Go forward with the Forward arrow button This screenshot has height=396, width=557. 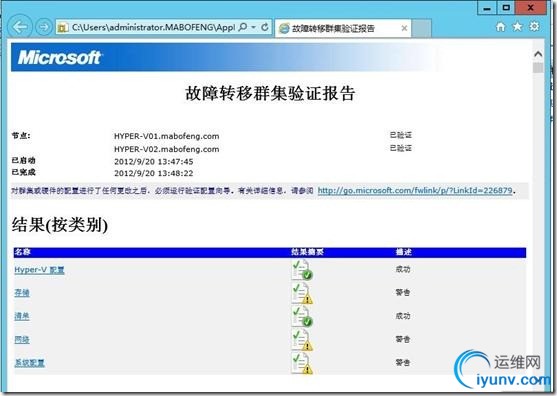point(44,27)
